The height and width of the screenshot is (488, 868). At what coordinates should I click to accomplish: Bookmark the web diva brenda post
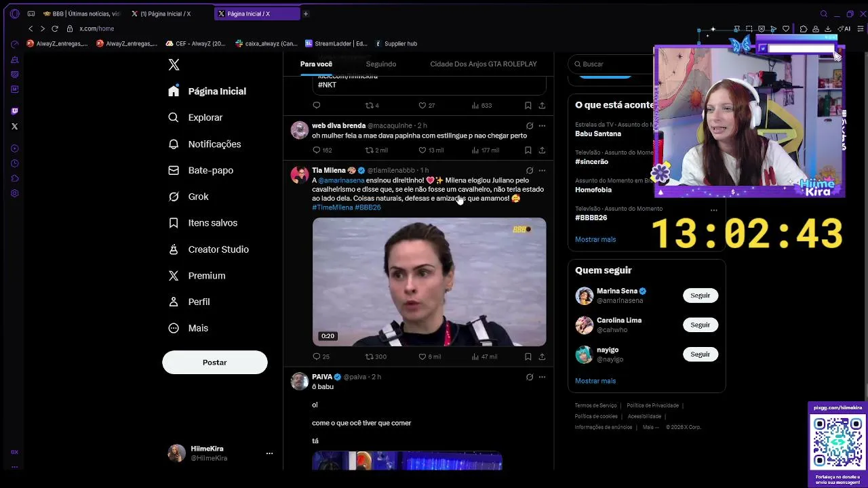(528, 150)
